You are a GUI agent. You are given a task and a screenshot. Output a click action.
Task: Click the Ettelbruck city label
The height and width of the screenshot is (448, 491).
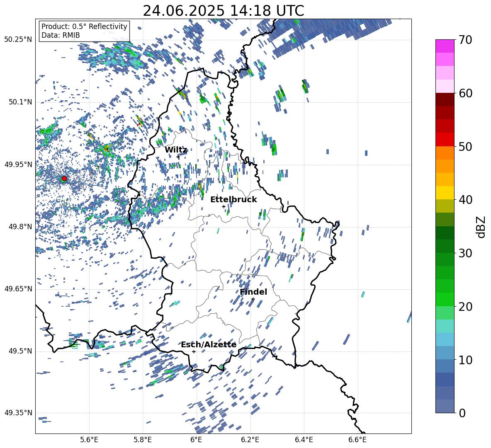233,200
